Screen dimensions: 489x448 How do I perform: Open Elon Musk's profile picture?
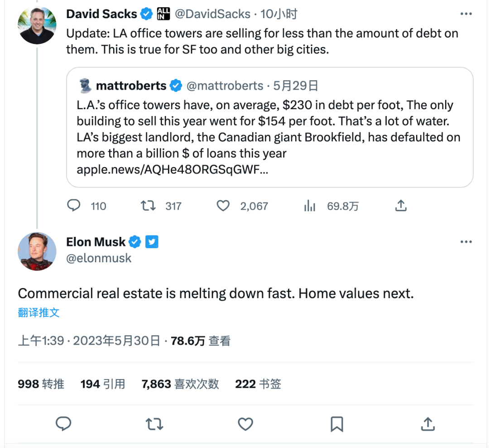pyautogui.click(x=37, y=251)
